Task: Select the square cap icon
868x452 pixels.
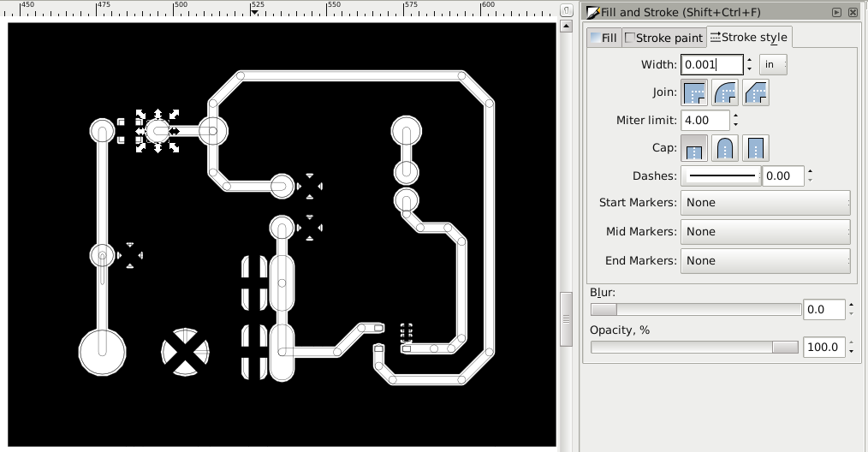Action: [x=756, y=148]
